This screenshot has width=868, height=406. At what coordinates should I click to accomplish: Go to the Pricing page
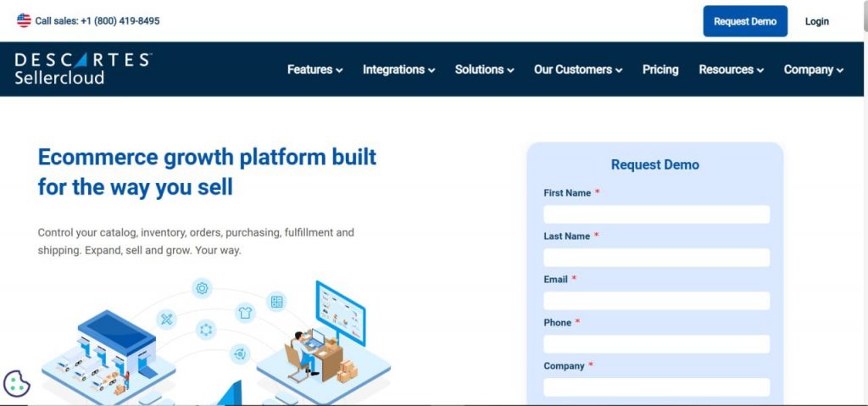click(660, 70)
